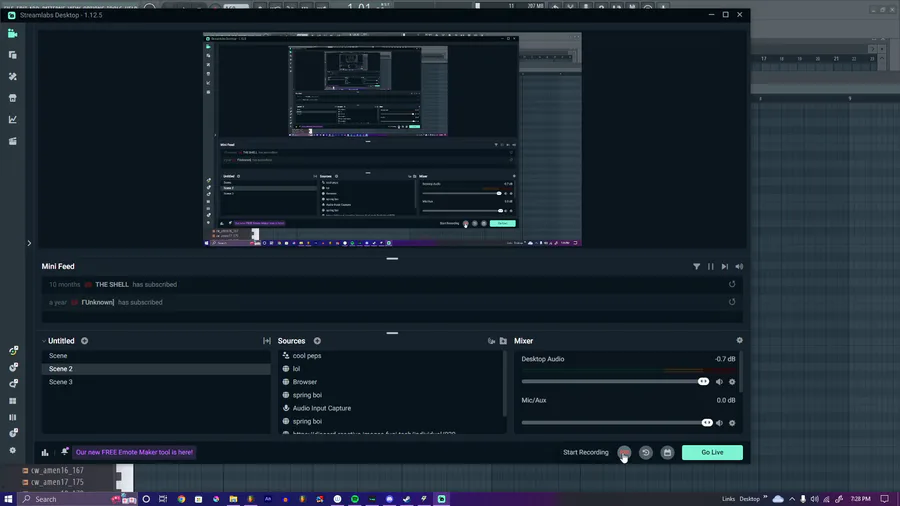Open Mixer advanced audio settings gear

pos(739,340)
